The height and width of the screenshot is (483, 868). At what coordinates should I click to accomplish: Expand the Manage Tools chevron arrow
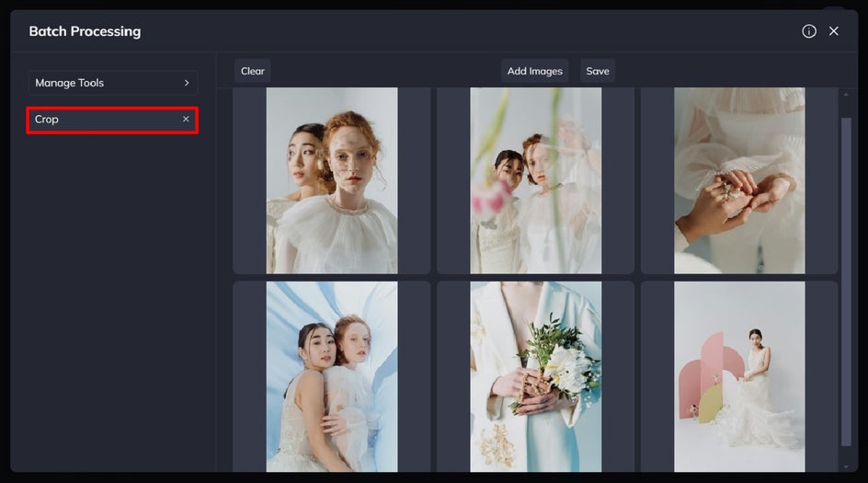(187, 83)
